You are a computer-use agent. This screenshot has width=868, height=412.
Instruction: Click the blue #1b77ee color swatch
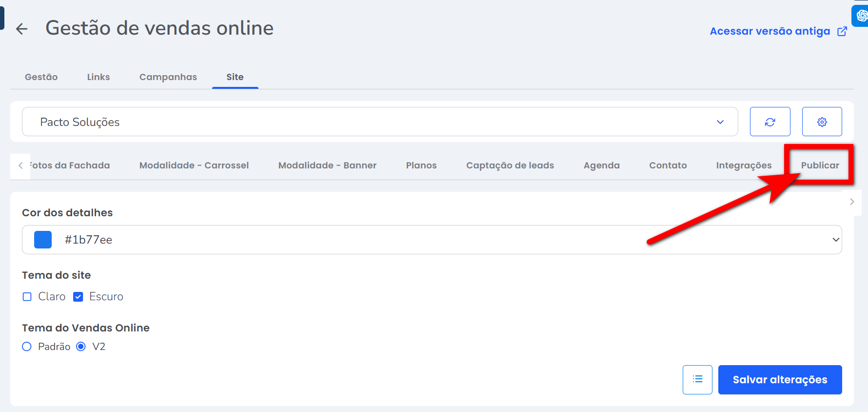[43, 240]
